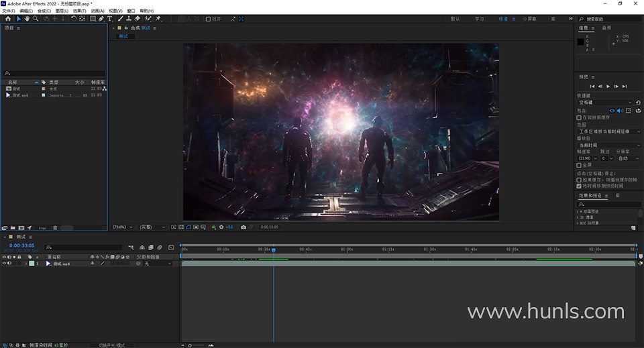This screenshot has height=348, width=644.
Task: Click the timeline current time indicator marker
Action: click(x=274, y=249)
